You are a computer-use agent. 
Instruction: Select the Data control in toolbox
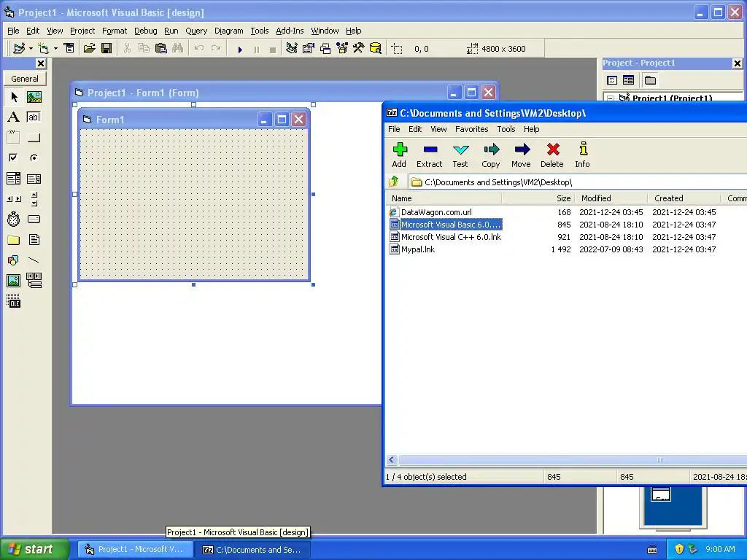34,281
